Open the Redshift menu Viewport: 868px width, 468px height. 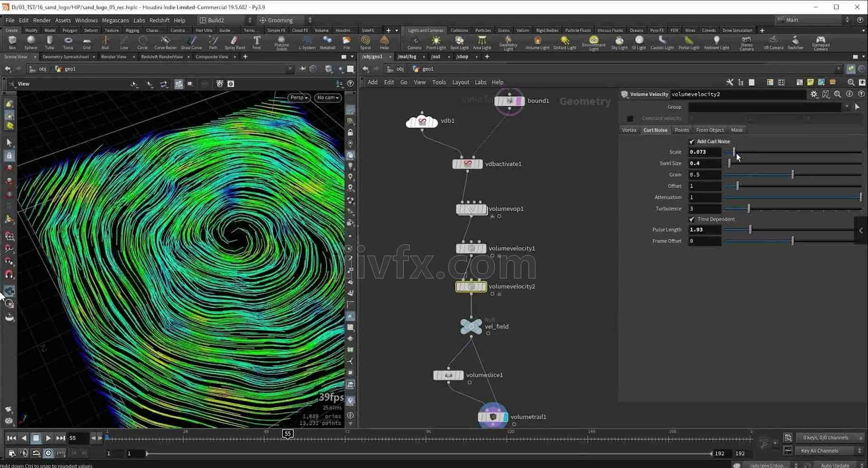tap(159, 20)
